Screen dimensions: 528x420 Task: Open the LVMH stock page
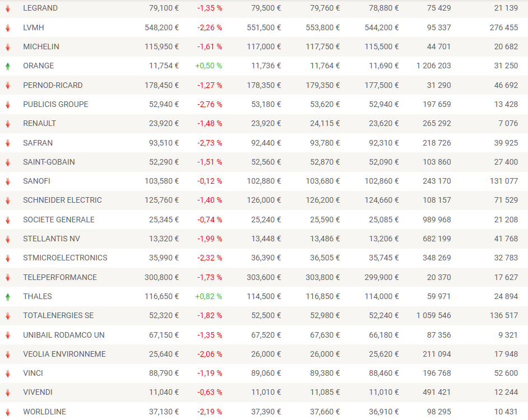point(34,27)
